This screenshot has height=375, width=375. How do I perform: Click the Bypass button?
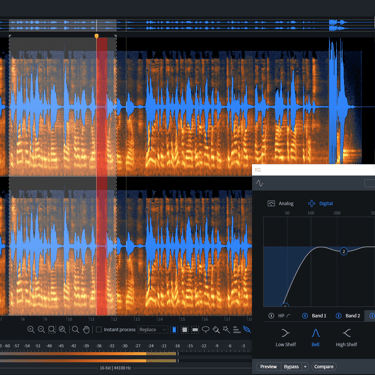(x=291, y=367)
